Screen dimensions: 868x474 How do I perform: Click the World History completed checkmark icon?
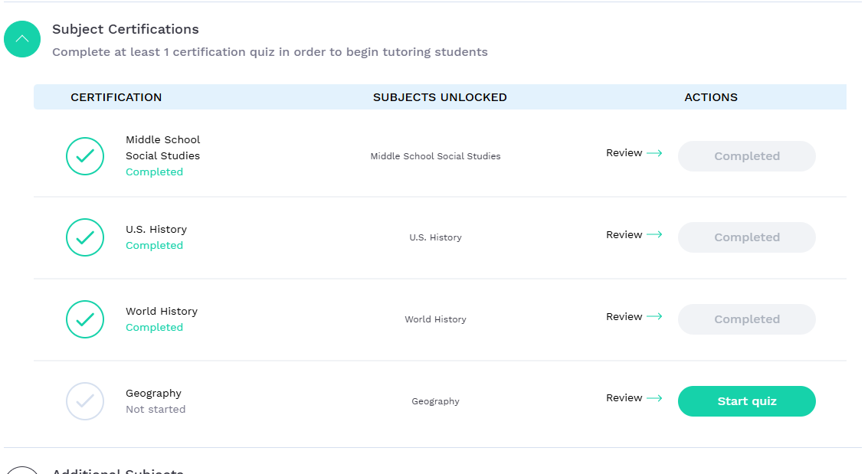pos(85,319)
